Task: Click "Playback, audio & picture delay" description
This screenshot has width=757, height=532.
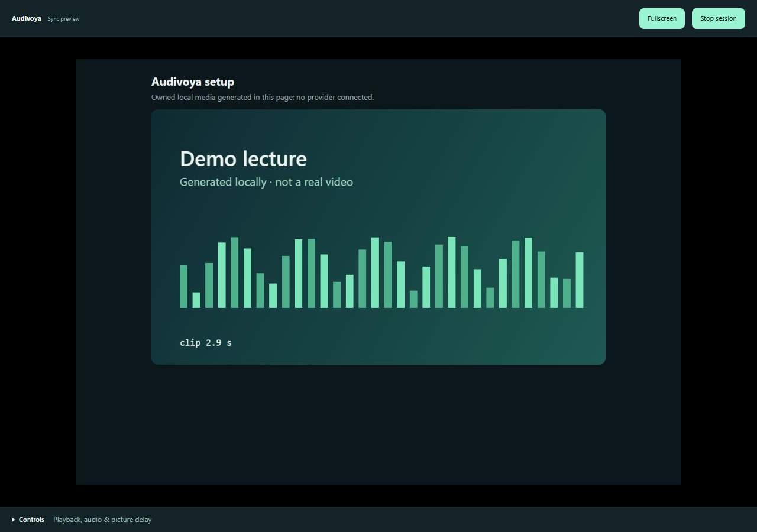Action: (x=102, y=520)
